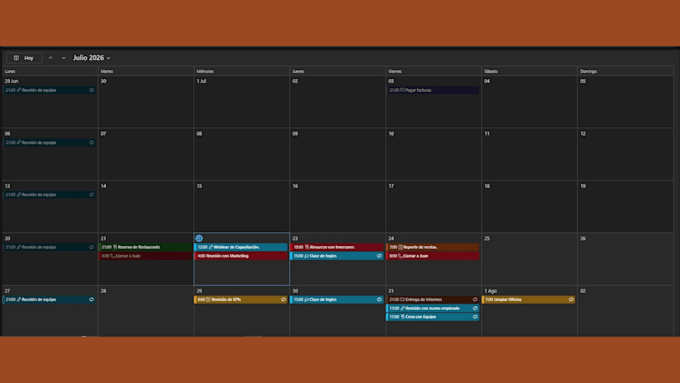Select day cell 28
The height and width of the screenshot is (383, 680).
tap(146, 311)
